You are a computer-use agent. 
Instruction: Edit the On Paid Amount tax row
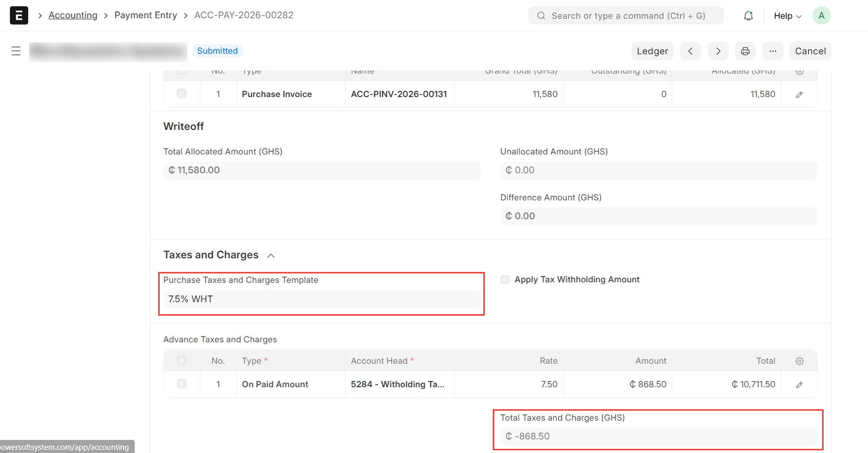(799, 385)
